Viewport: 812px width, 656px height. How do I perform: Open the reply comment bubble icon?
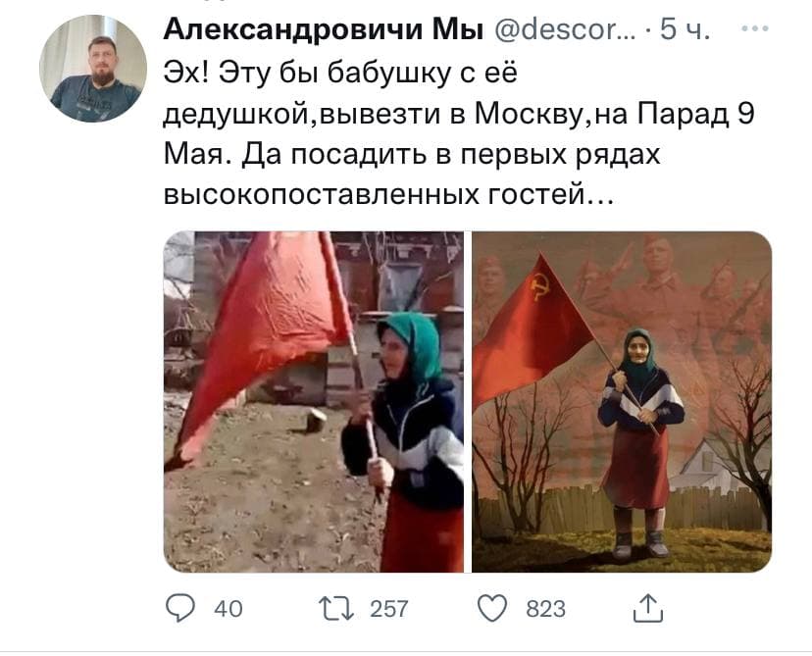(x=179, y=608)
